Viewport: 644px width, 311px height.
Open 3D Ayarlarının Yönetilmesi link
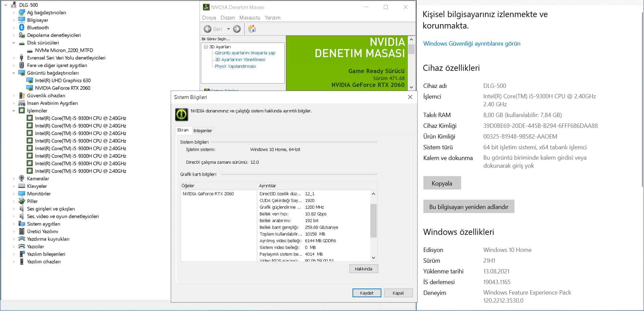[x=240, y=60]
